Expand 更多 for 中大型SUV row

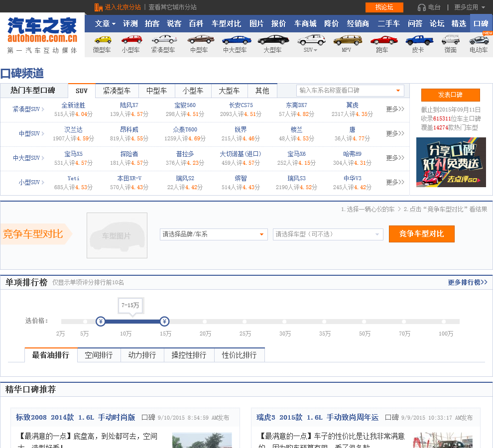point(395,158)
